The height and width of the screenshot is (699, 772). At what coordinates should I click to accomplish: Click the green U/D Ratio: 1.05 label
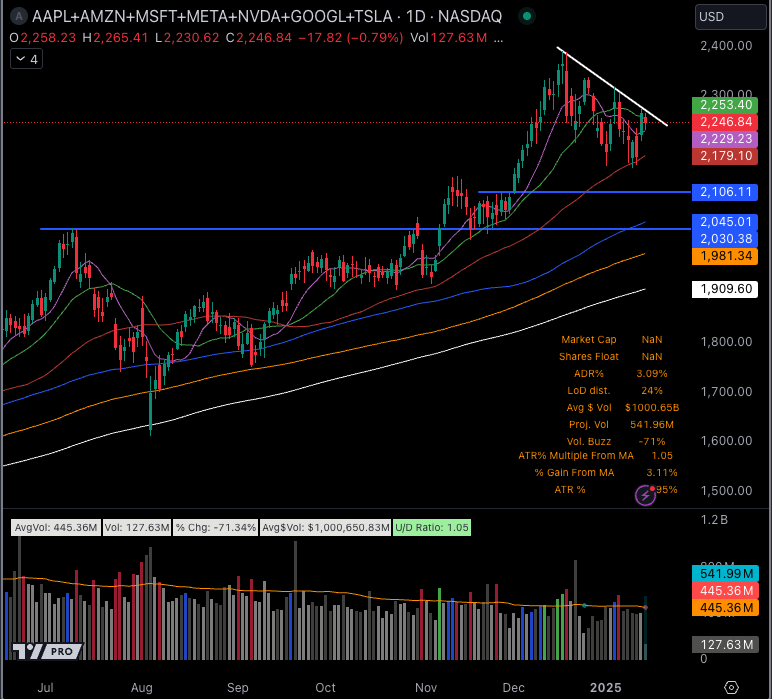click(432, 528)
